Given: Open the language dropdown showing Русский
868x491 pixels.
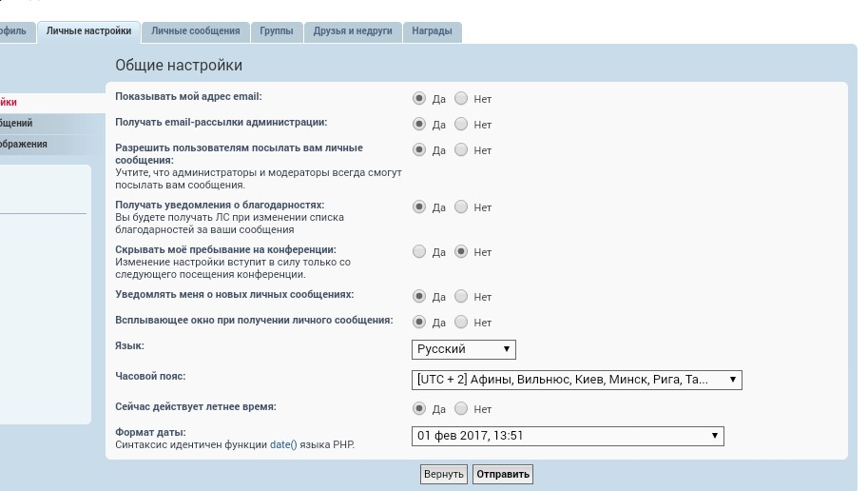Looking at the screenshot, I should pyautogui.click(x=464, y=349).
